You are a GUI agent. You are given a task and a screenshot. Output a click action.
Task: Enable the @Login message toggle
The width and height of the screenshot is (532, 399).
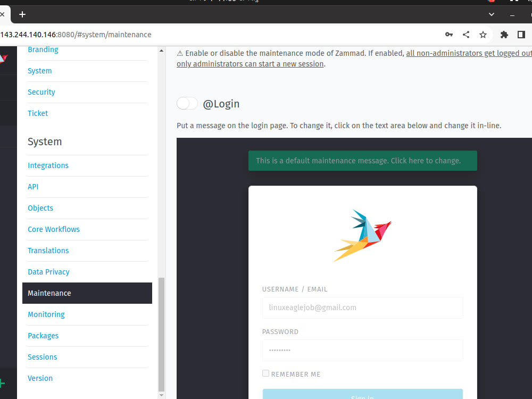pyautogui.click(x=187, y=103)
